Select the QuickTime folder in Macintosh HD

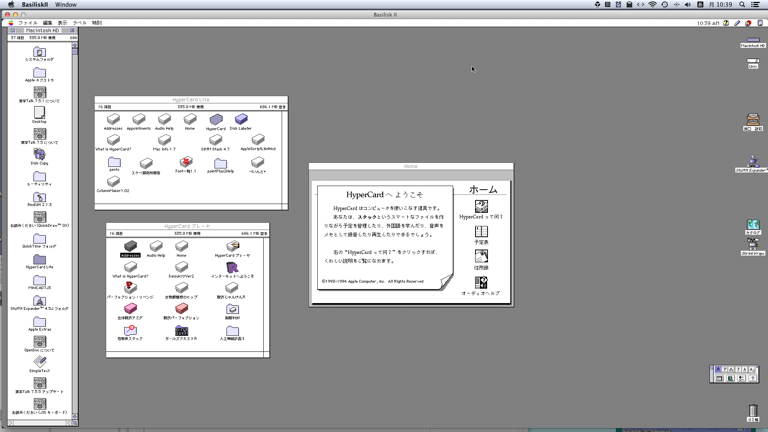[x=40, y=239]
